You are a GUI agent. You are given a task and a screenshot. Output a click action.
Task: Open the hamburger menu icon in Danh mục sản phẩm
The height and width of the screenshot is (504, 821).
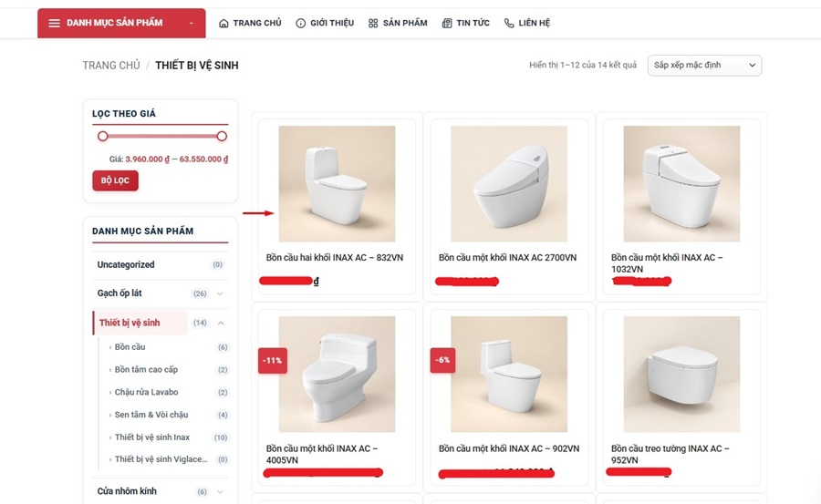54,23
